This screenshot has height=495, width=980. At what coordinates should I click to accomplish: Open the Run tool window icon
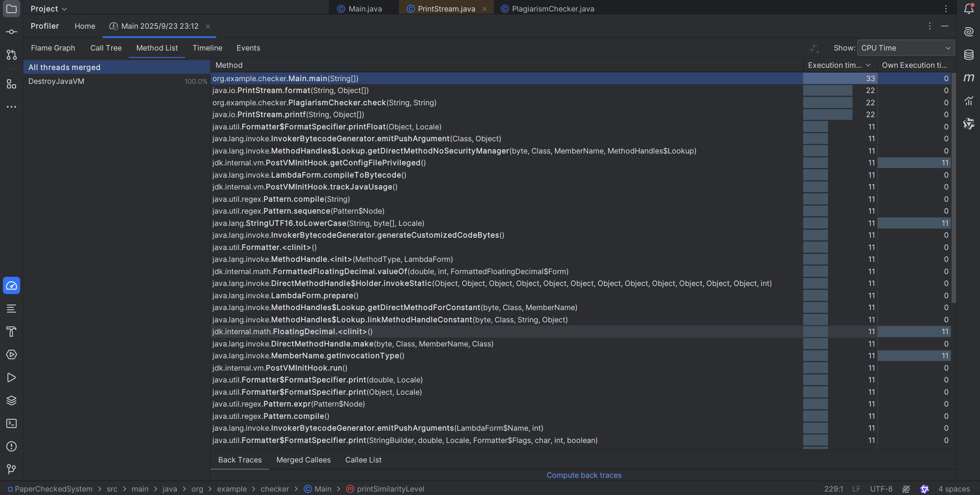[11, 377]
